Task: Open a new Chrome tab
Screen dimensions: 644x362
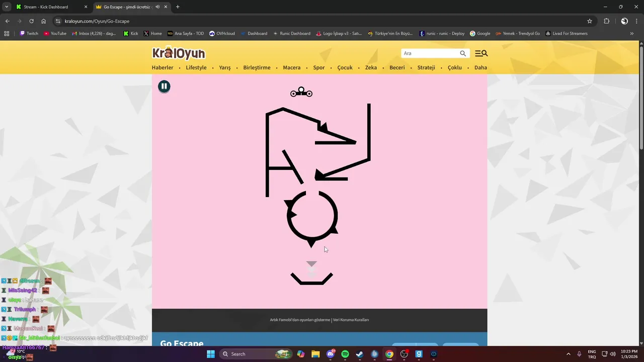Action: coord(178,7)
